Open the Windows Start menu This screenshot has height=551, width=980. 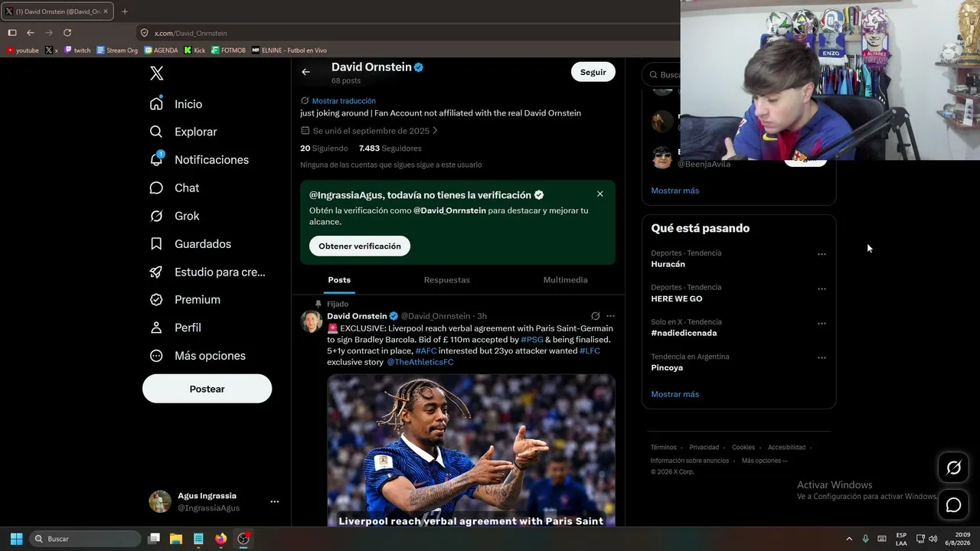click(16, 539)
